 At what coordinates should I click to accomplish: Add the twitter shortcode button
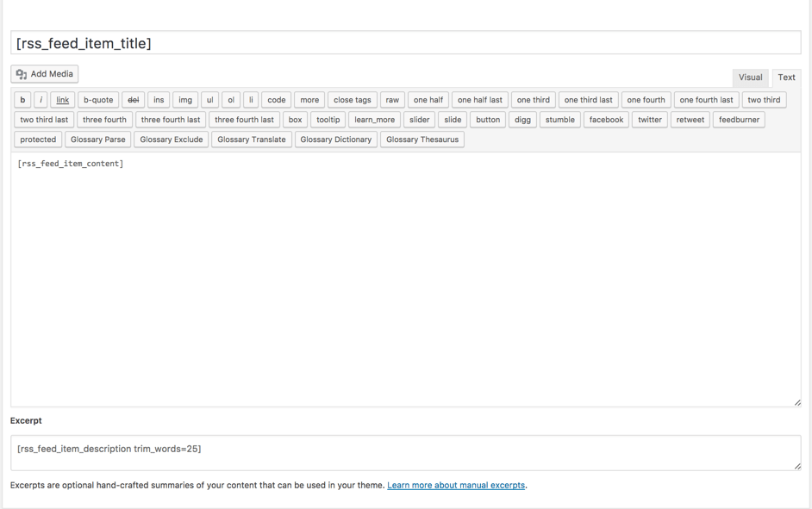[650, 120]
